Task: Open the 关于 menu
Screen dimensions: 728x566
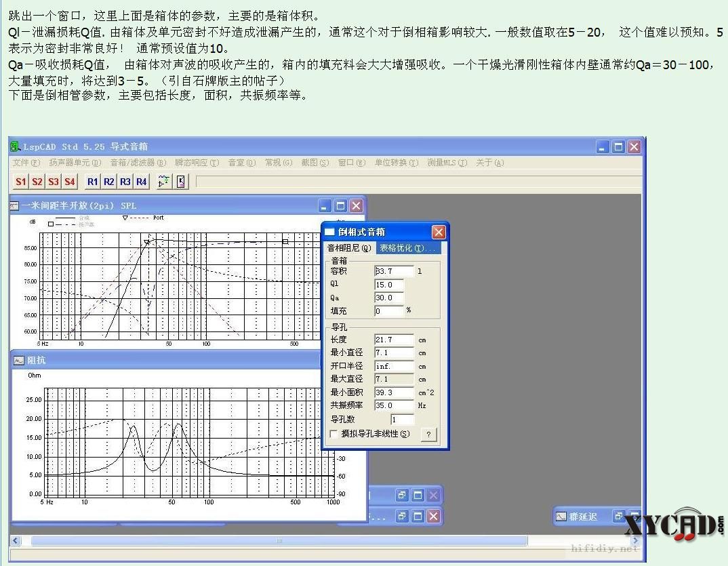Action: click(490, 163)
